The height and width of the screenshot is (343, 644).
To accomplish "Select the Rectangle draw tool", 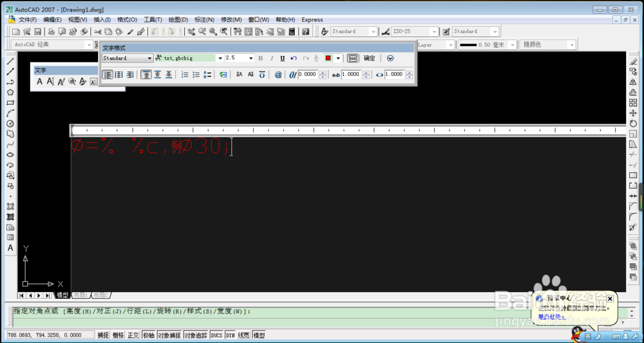I will point(11,102).
